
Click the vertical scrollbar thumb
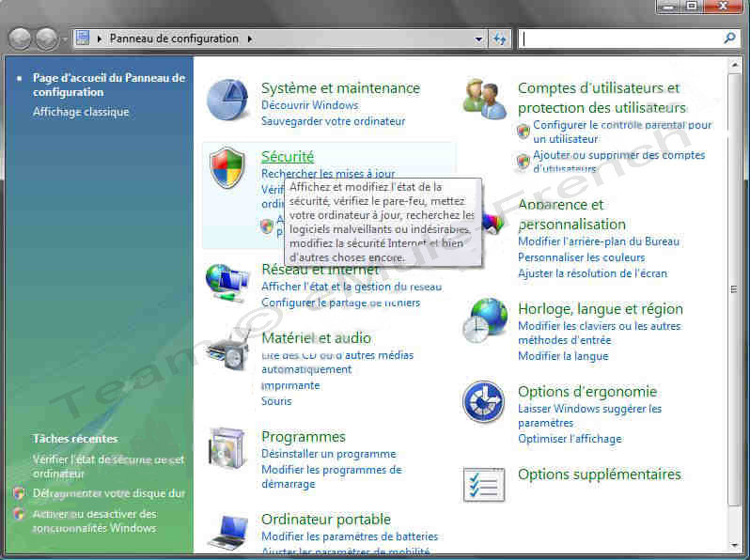coord(734,288)
